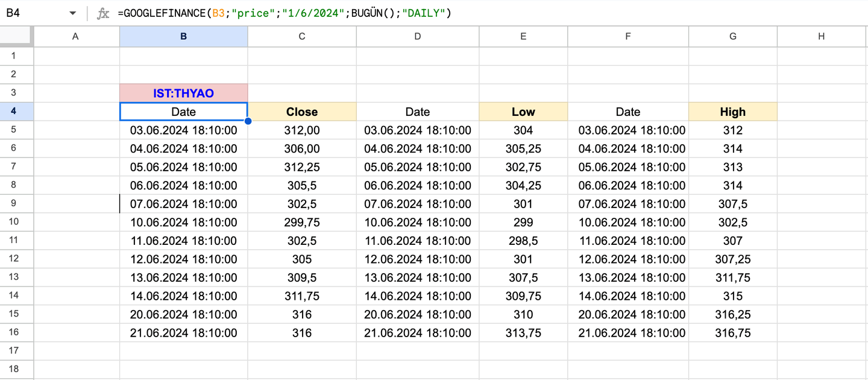This screenshot has height=380, width=868.
Task: Select the Low value 298,5
Action: pos(523,241)
